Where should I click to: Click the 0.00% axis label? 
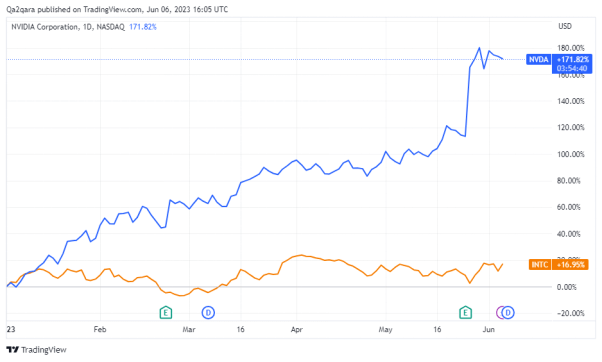click(x=567, y=287)
